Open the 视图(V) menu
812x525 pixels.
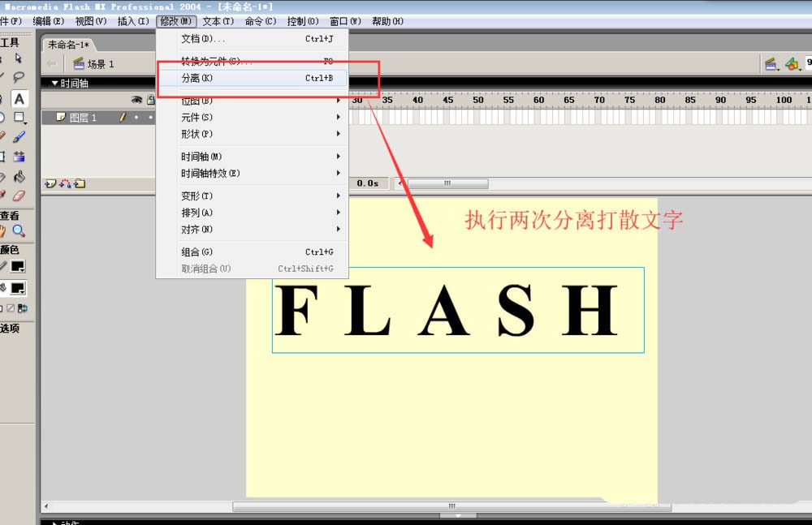[91, 21]
